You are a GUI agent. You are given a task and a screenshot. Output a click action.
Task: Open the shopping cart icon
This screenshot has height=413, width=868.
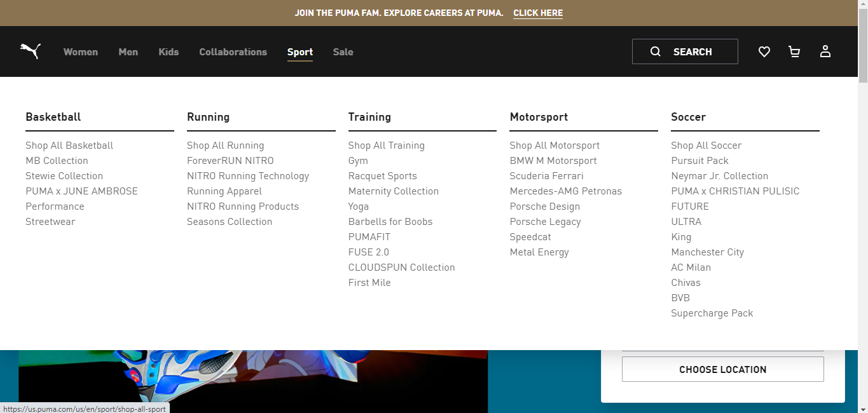[794, 51]
